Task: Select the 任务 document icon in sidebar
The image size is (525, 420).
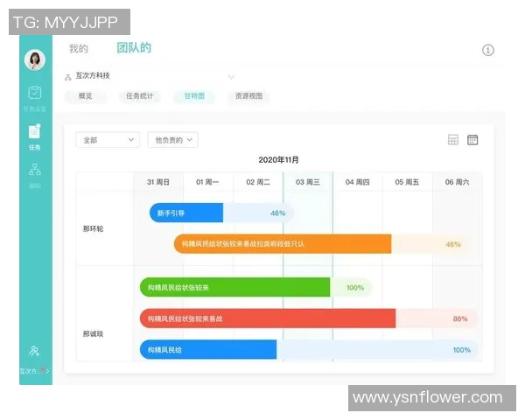Action: point(35,132)
